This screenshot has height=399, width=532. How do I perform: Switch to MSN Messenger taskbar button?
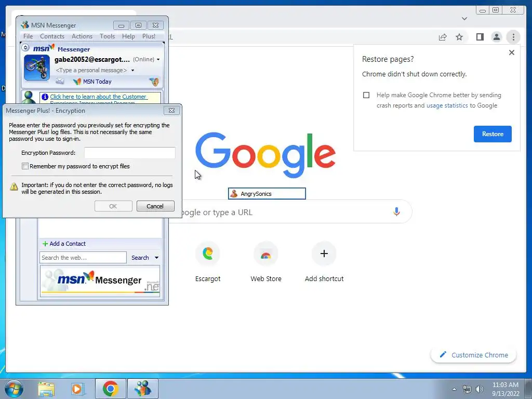142,389
